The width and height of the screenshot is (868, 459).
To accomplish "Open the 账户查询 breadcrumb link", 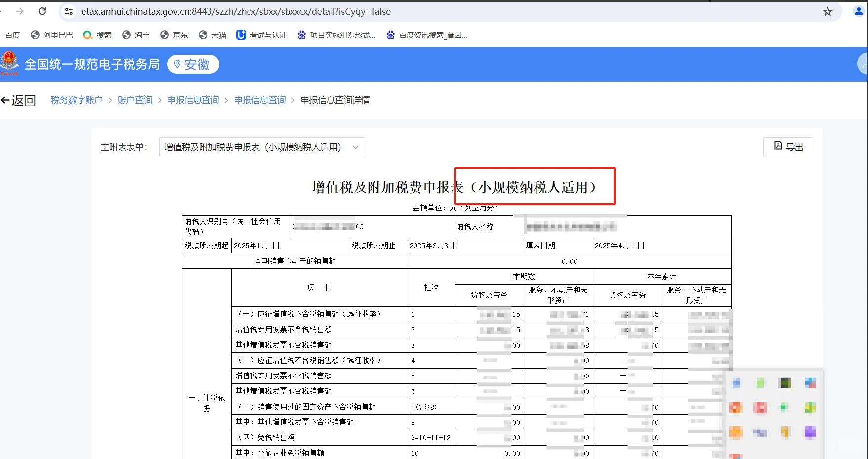I will click(135, 100).
